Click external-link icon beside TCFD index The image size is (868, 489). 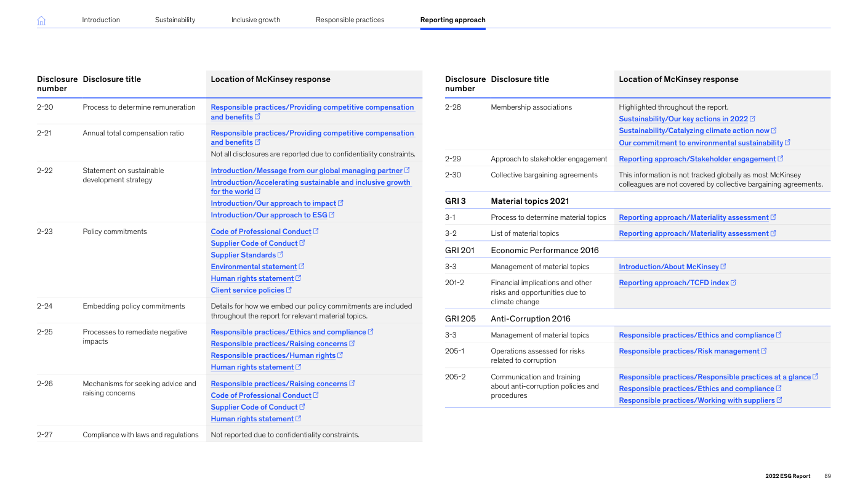pos(733,282)
